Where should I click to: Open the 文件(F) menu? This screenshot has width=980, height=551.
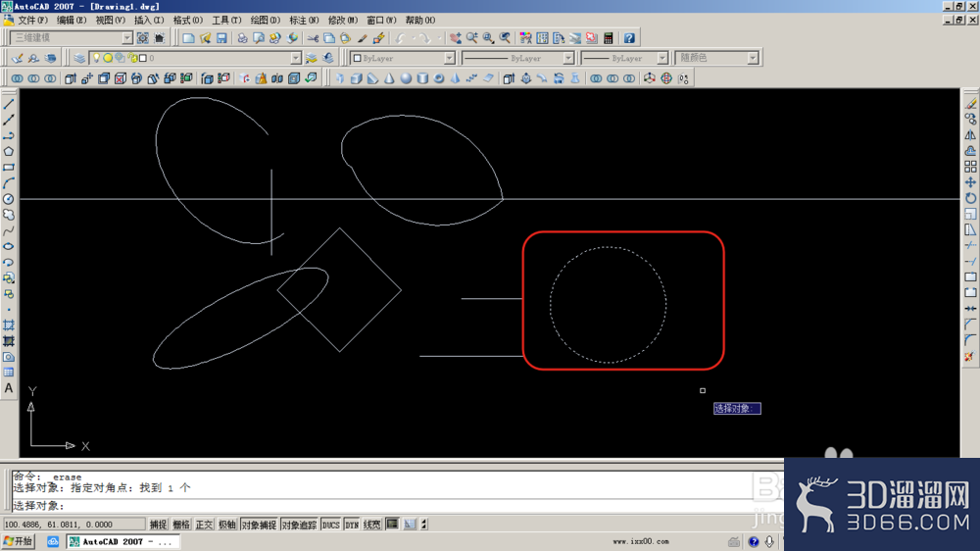click(x=32, y=20)
